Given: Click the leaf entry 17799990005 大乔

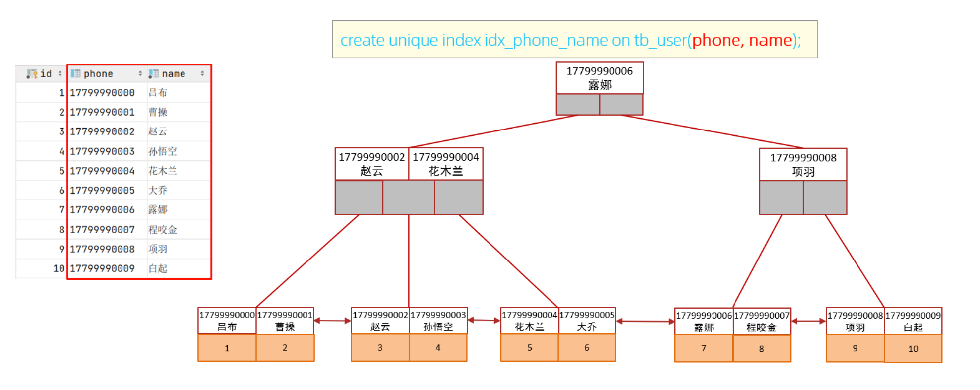Looking at the screenshot, I should click(x=587, y=321).
